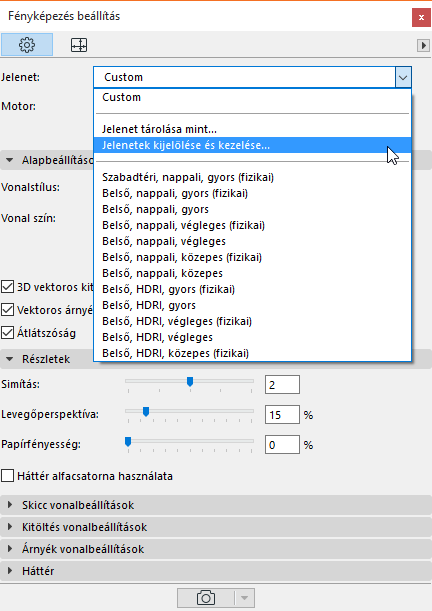The width and height of the screenshot is (432, 611).
Task: Click the Jelenet dropdown arrow
Action: [403, 77]
